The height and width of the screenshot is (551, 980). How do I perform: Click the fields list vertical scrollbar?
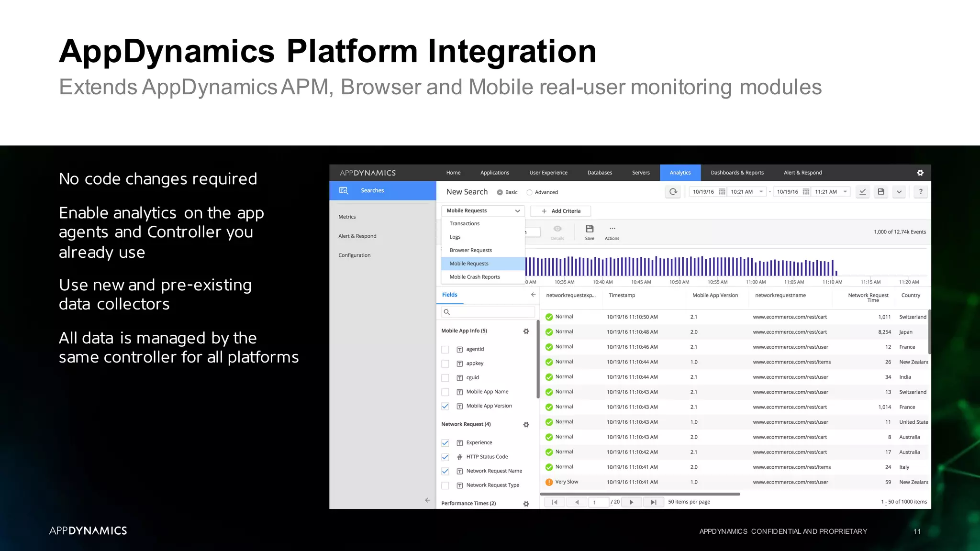click(x=538, y=359)
